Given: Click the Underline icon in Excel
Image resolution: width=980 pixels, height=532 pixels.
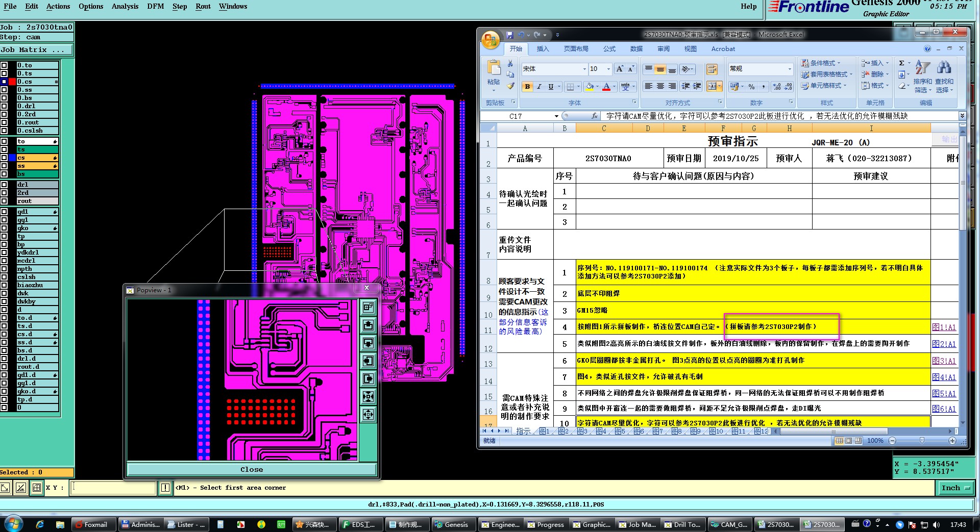Looking at the screenshot, I should click(551, 87).
